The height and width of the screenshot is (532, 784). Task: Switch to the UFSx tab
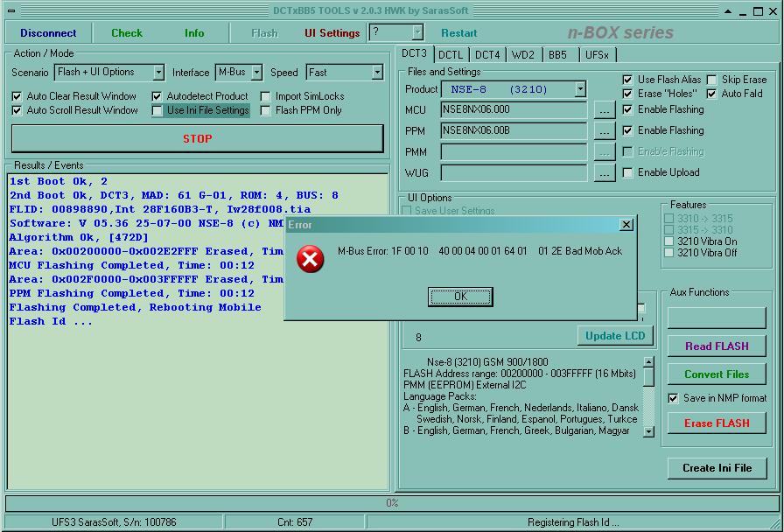point(597,54)
